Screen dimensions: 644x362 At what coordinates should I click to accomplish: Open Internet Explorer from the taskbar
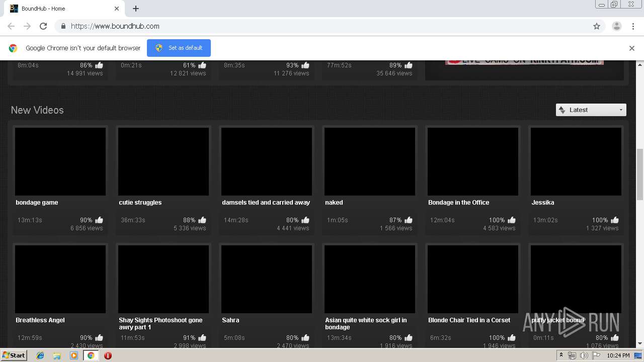(x=40, y=355)
